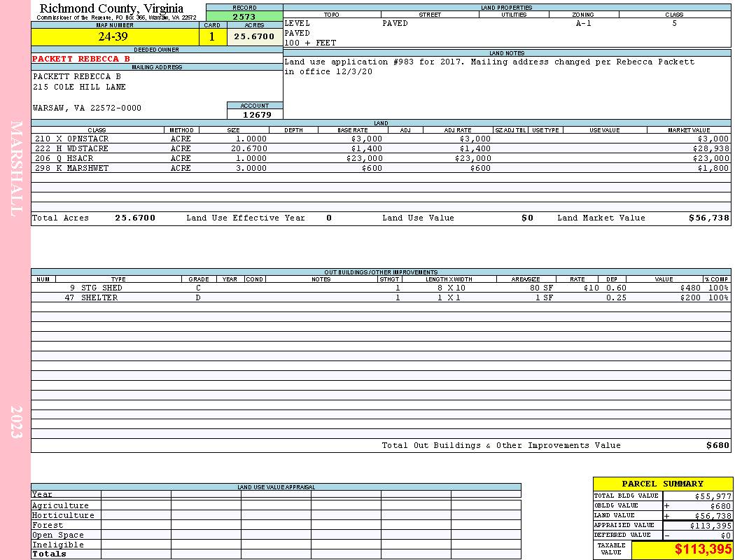Click the Horticulture row label

click(x=63, y=515)
